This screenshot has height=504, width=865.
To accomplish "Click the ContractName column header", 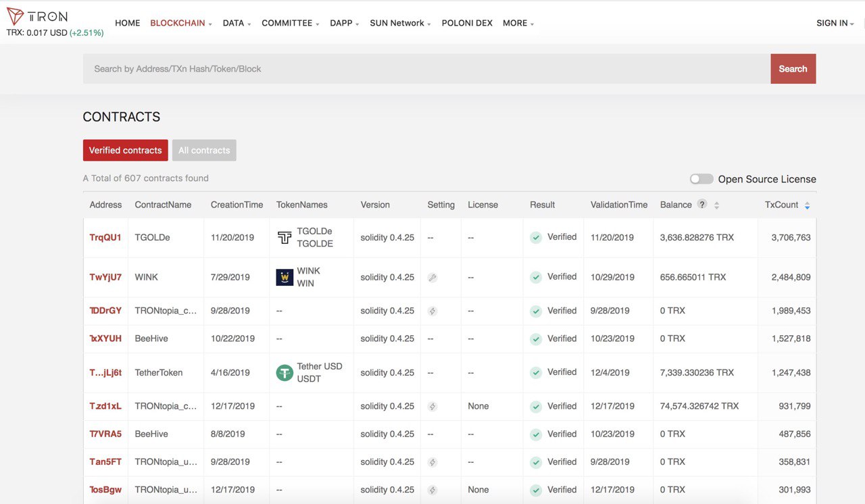I will pyautogui.click(x=163, y=205).
